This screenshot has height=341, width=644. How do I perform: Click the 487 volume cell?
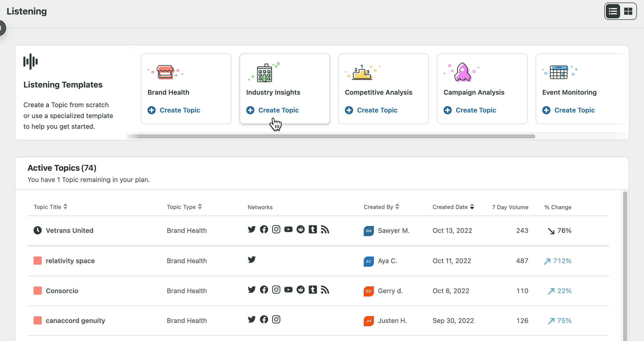click(x=522, y=261)
